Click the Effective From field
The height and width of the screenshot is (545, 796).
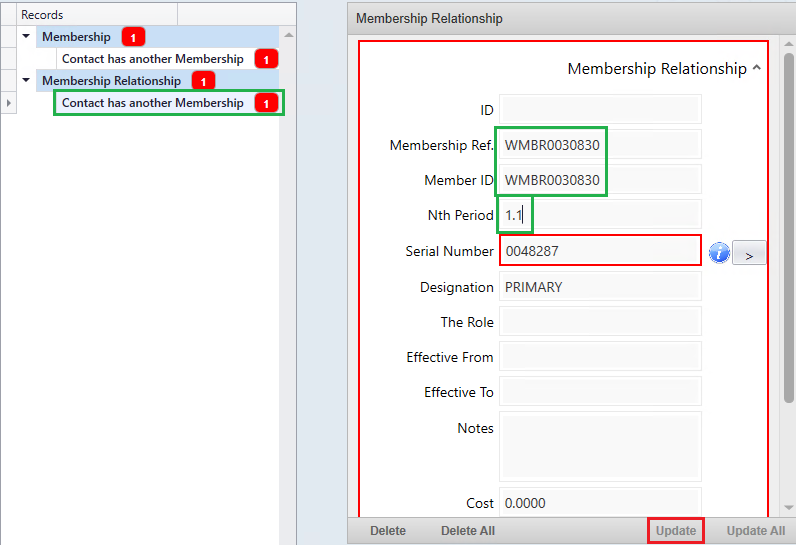pyautogui.click(x=600, y=357)
